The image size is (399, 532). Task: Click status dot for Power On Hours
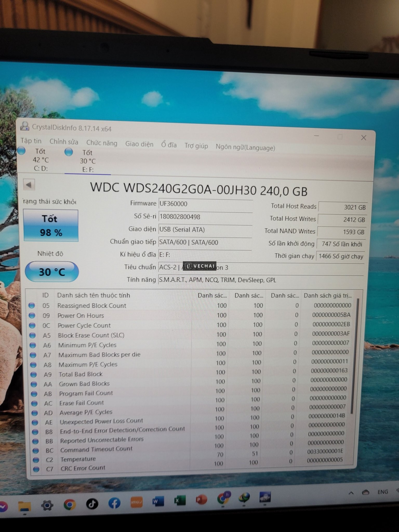point(32,315)
